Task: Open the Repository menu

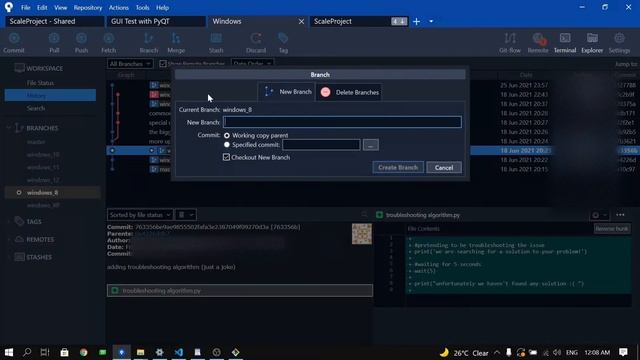Action: pos(88,7)
